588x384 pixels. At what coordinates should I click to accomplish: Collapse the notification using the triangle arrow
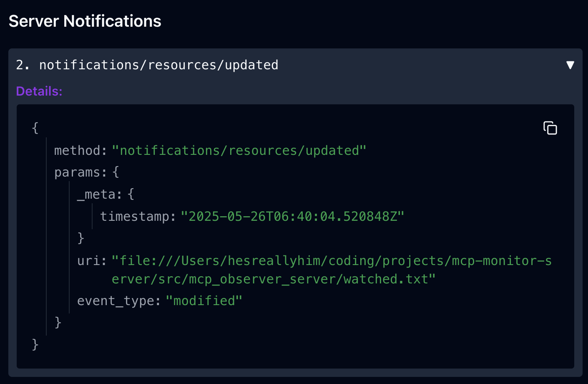(x=570, y=65)
